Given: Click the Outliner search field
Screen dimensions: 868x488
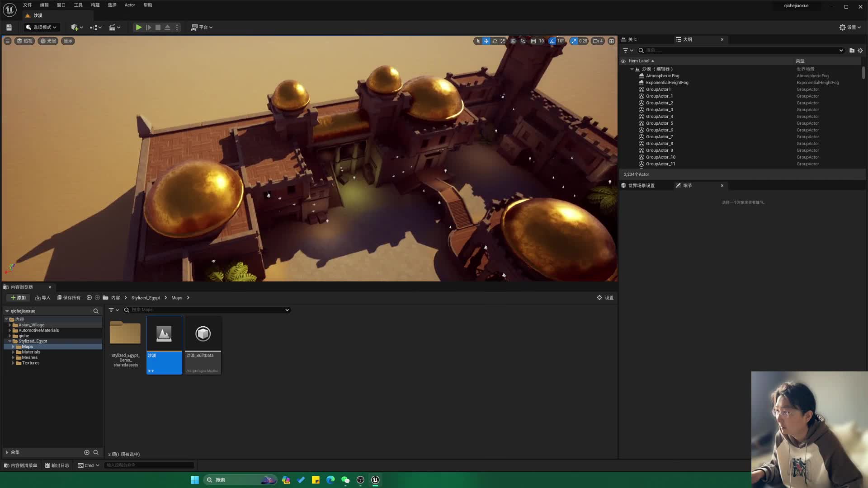Looking at the screenshot, I should click(x=741, y=51).
